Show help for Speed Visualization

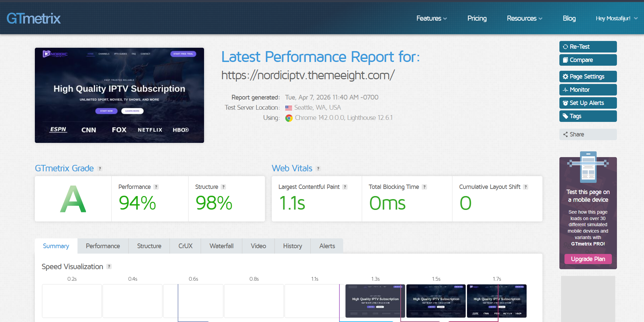coord(109,267)
